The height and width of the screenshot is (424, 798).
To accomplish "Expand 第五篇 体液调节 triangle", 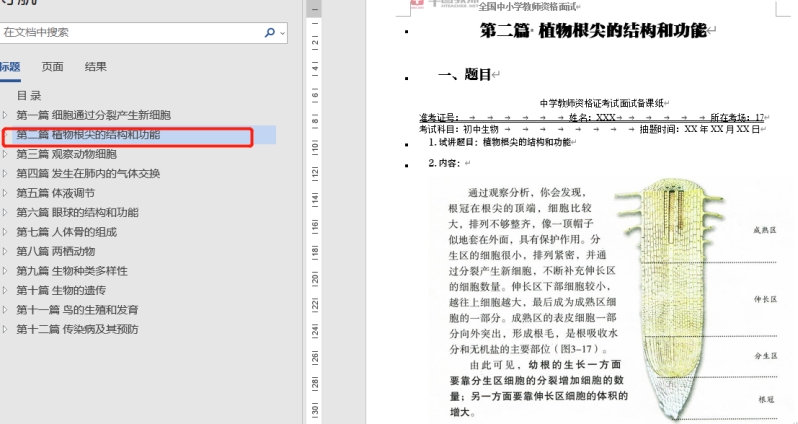I will coord(6,193).
